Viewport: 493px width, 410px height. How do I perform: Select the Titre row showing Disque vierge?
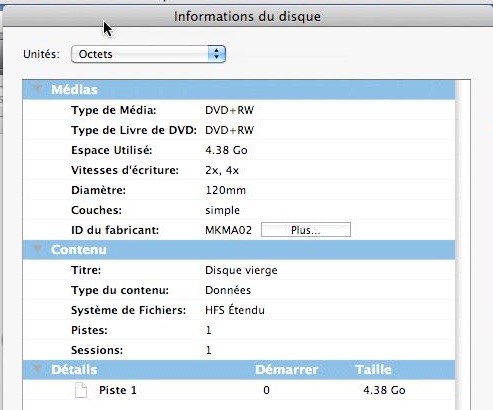point(239,270)
